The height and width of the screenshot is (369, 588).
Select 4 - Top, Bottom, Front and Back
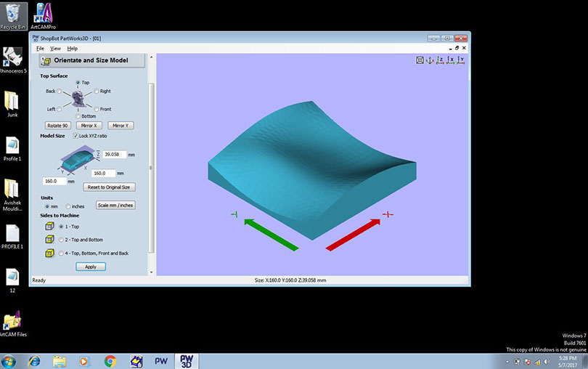click(61, 254)
